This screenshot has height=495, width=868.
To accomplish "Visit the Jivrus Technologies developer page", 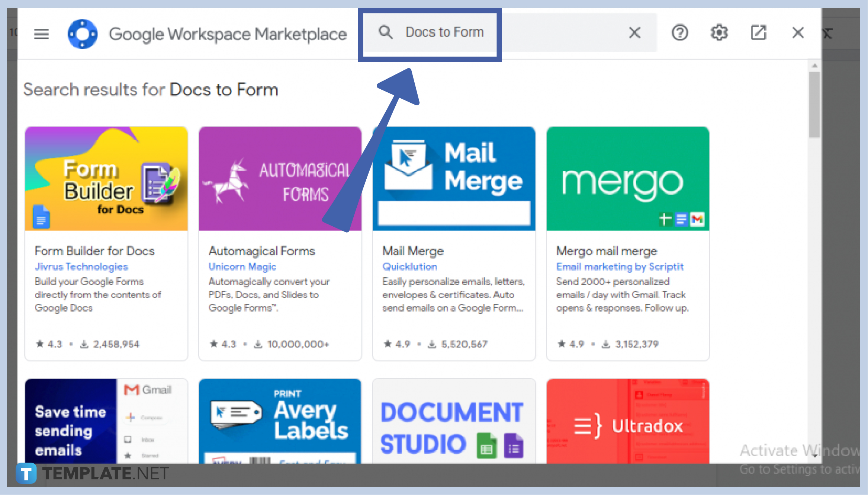I will 81,266.
